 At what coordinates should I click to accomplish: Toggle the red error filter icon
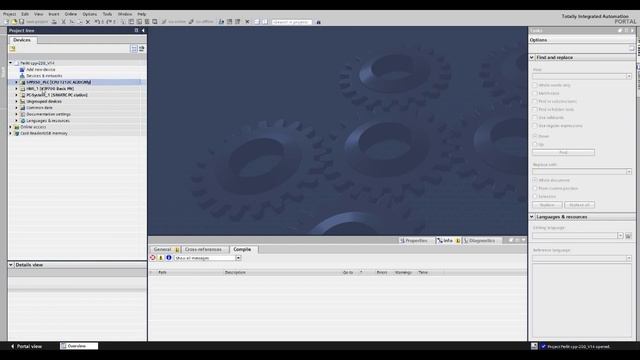tap(153, 258)
